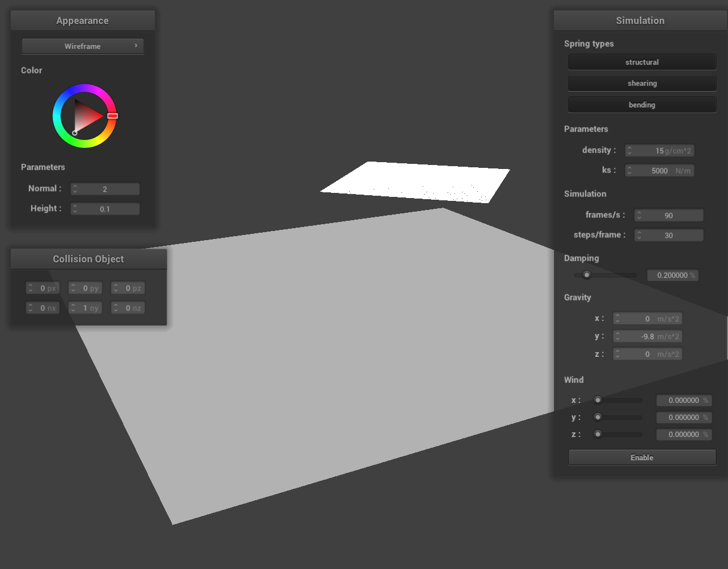Image resolution: width=728 pixels, height=569 pixels.
Task: Toggle the shearing spring type
Action: point(642,83)
